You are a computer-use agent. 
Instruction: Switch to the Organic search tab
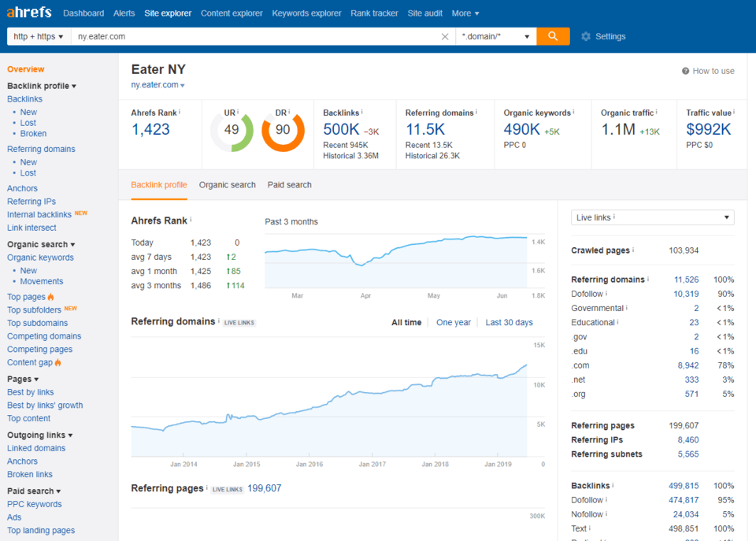227,184
